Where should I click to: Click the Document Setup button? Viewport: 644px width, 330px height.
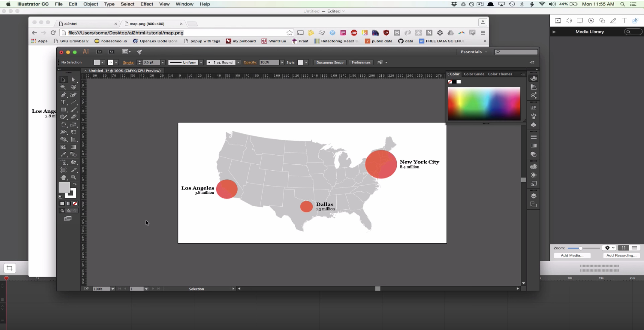pos(330,62)
